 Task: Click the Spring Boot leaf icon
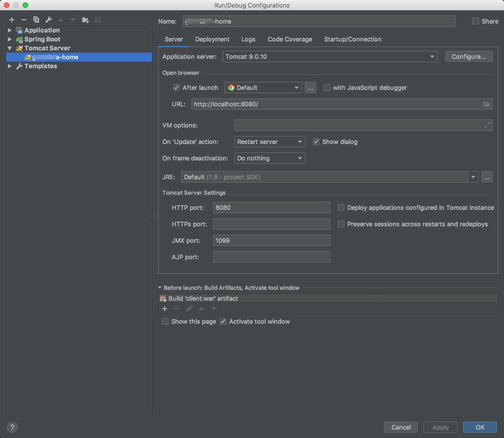[19, 39]
